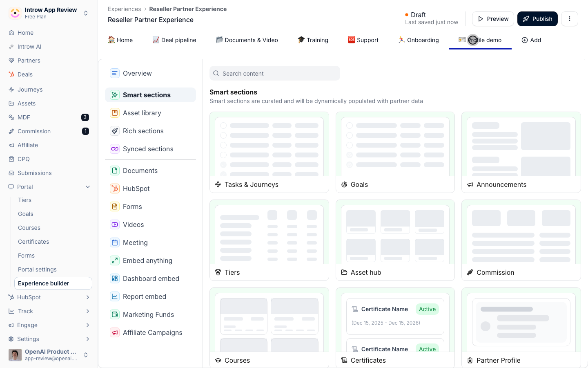Click the CPQ sidebar icon

[x=11, y=159]
